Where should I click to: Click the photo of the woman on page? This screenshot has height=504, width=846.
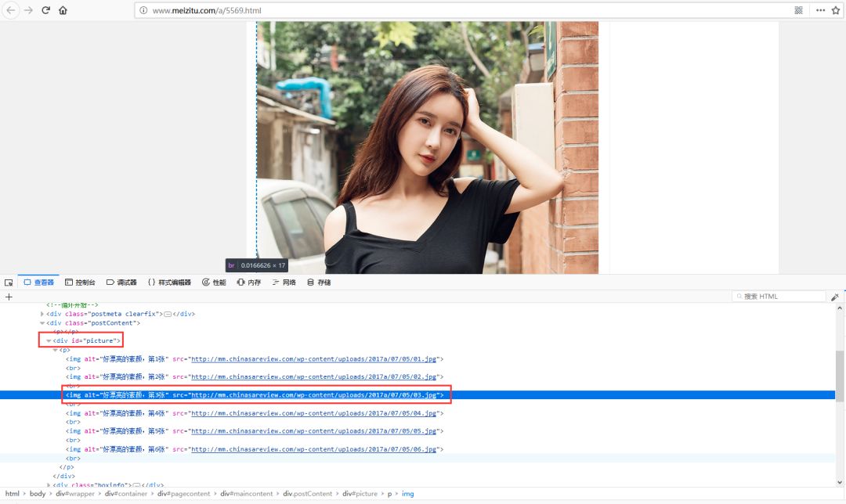(x=428, y=148)
